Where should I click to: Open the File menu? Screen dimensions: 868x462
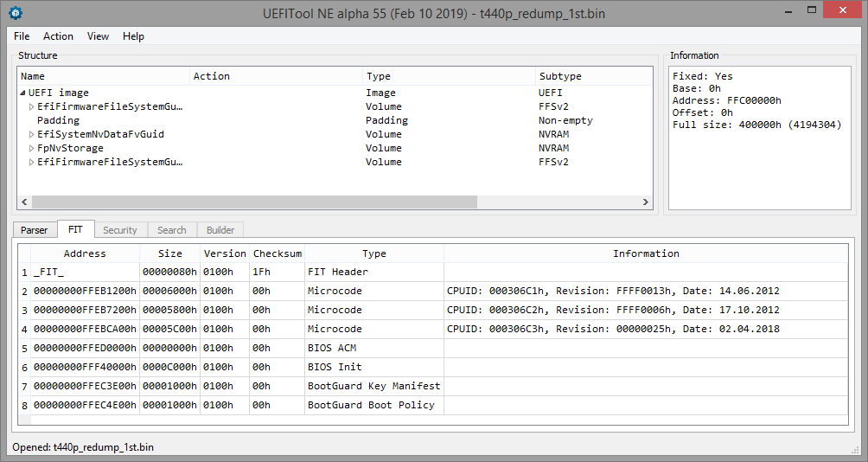(22, 36)
